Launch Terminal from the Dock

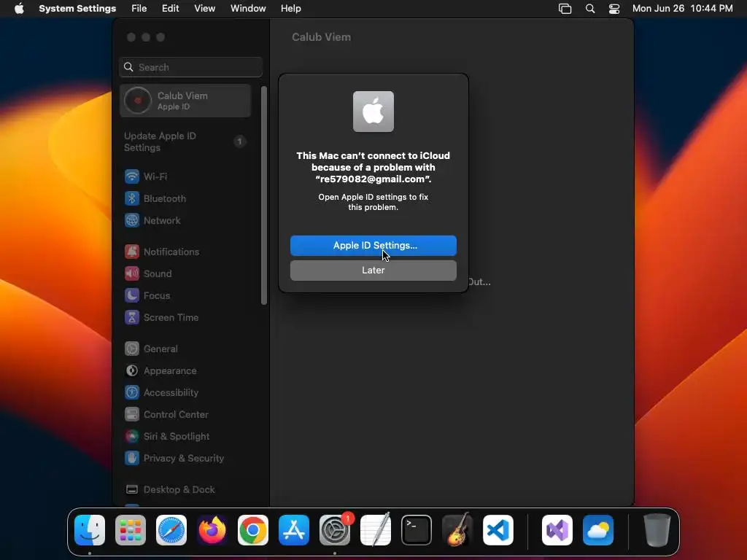[417, 529]
